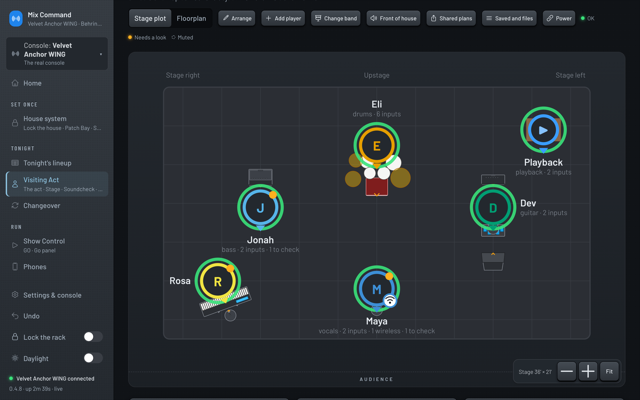This screenshot has width=640, height=400.
Task: Click the Dev name label
Action: [528, 203]
